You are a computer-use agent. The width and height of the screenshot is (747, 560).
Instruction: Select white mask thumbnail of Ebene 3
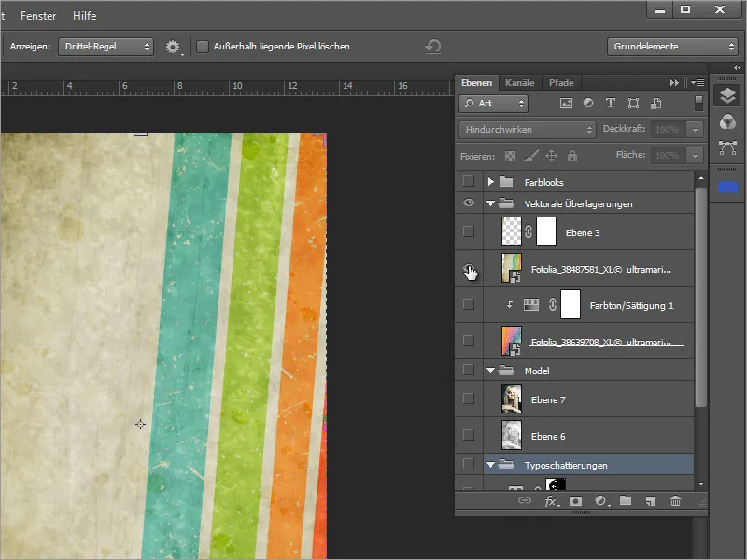tap(546, 231)
